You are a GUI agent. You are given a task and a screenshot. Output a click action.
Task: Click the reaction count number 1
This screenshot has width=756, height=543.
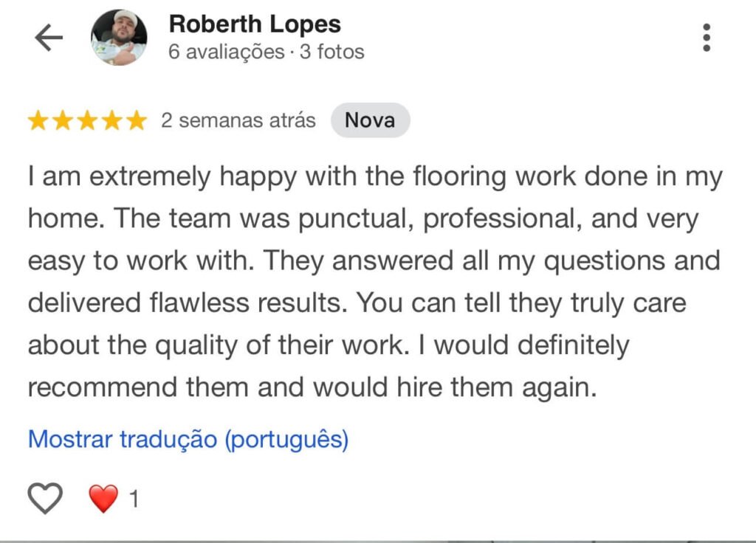(x=134, y=500)
